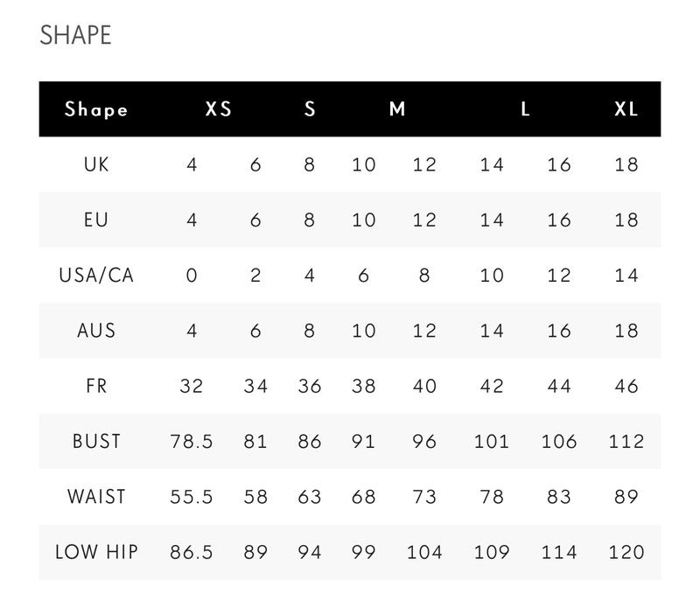The width and height of the screenshot is (700, 601).
Task: Select USA/CA size 0 cell
Action: (191, 276)
